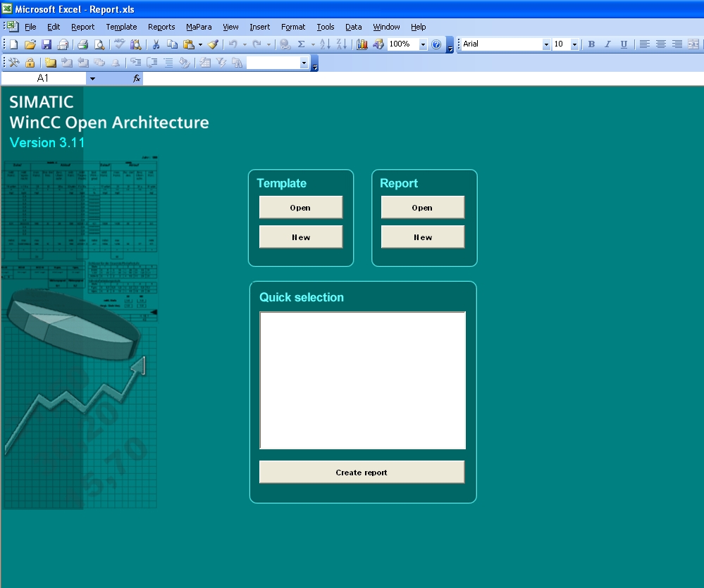704x588 pixels.
Task: Click New under Report
Action: coord(423,237)
